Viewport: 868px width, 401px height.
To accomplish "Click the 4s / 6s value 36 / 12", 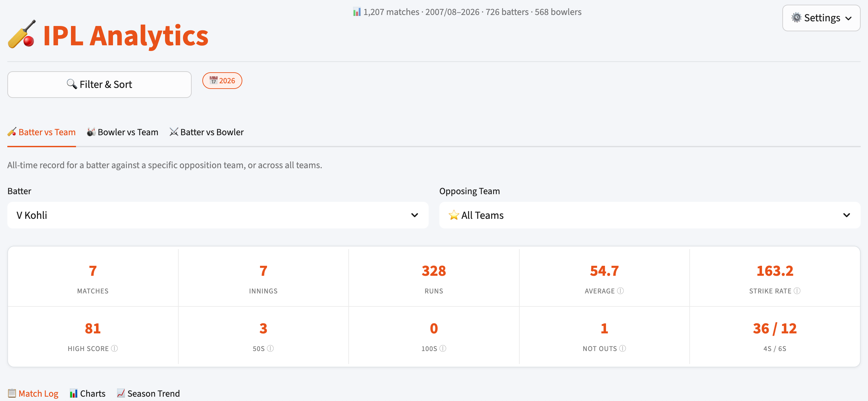I will pyautogui.click(x=775, y=329).
